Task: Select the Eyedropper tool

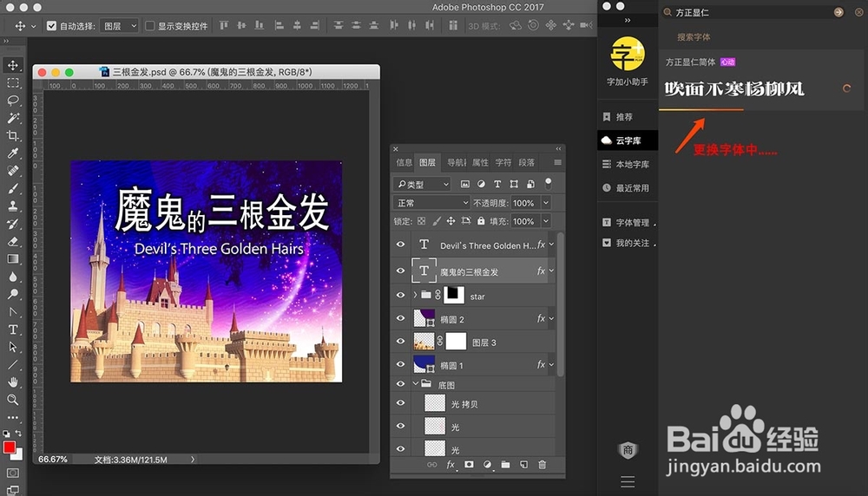Action: pyautogui.click(x=13, y=153)
